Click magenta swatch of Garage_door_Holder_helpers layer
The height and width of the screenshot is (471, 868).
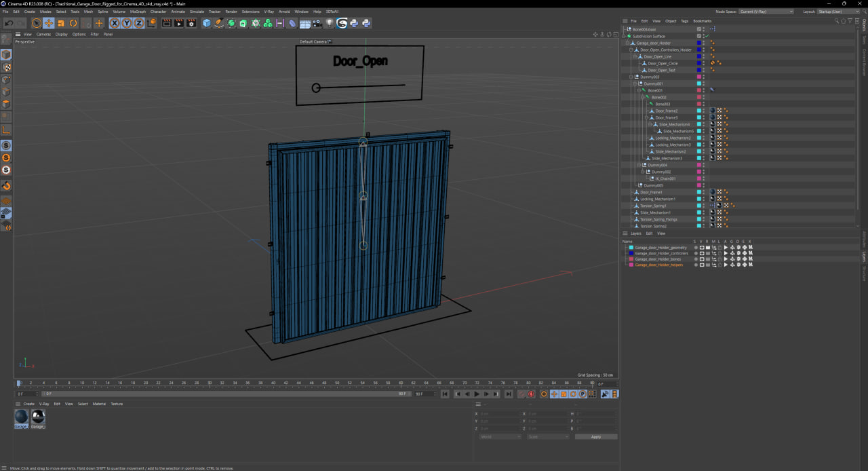pyautogui.click(x=631, y=265)
